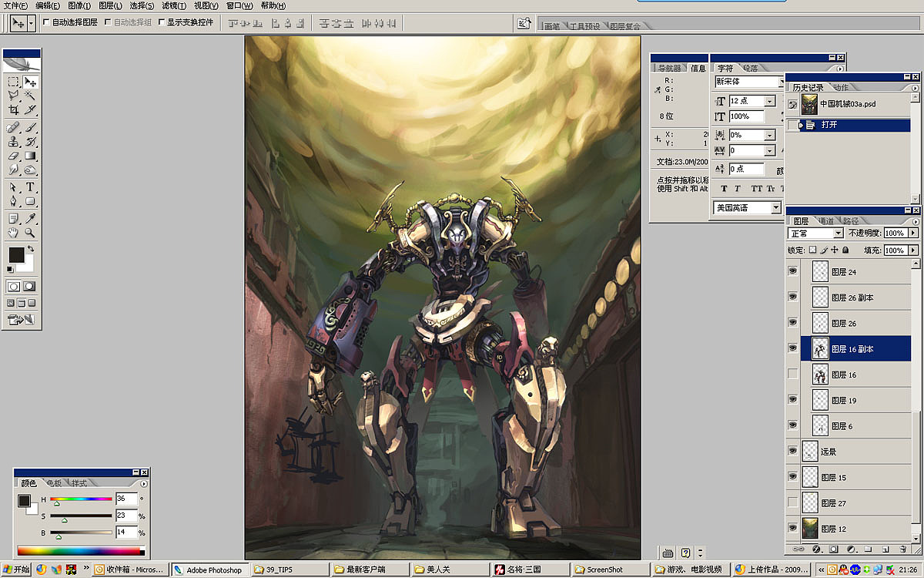The width and height of the screenshot is (924, 578).
Task: Select the Notes tool
Action: (13, 219)
